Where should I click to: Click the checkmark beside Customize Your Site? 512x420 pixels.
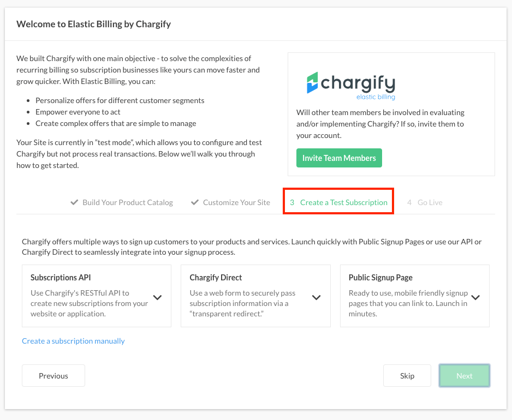(x=195, y=202)
